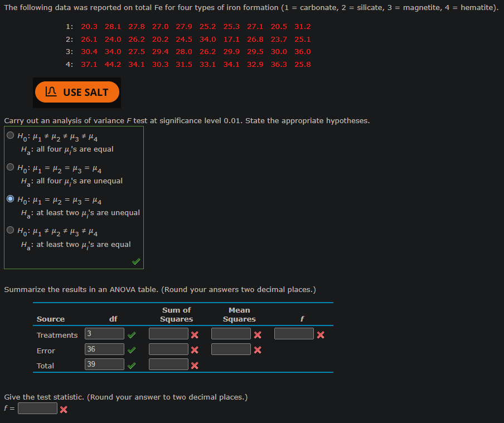Click red X beside Error Mean Squares

(258, 350)
